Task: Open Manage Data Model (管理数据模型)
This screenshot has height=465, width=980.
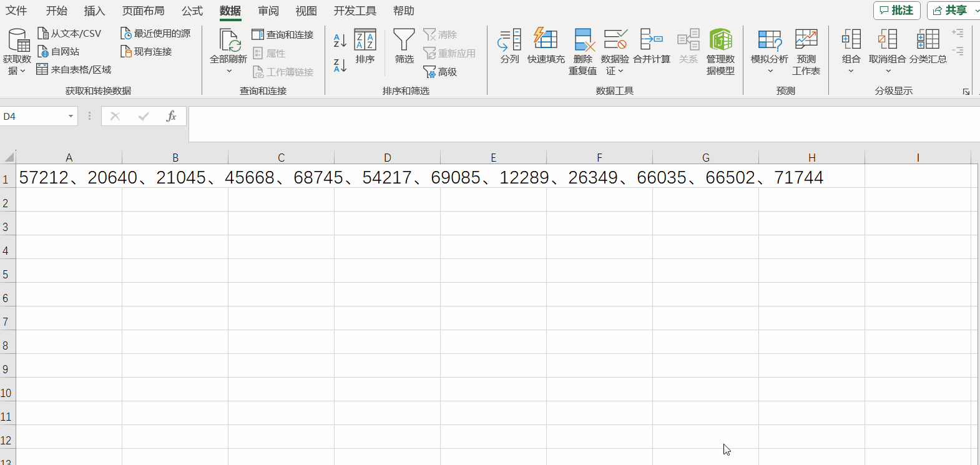Action: [720, 52]
